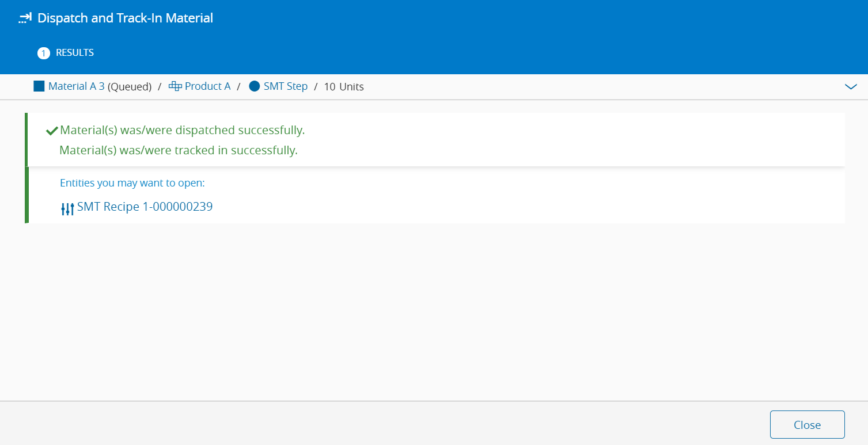Open the SMT Step link

pyautogui.click(x=286, y=86)
